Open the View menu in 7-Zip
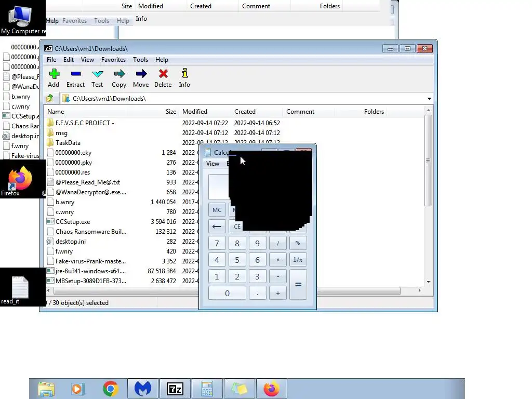 pos(87,60)
